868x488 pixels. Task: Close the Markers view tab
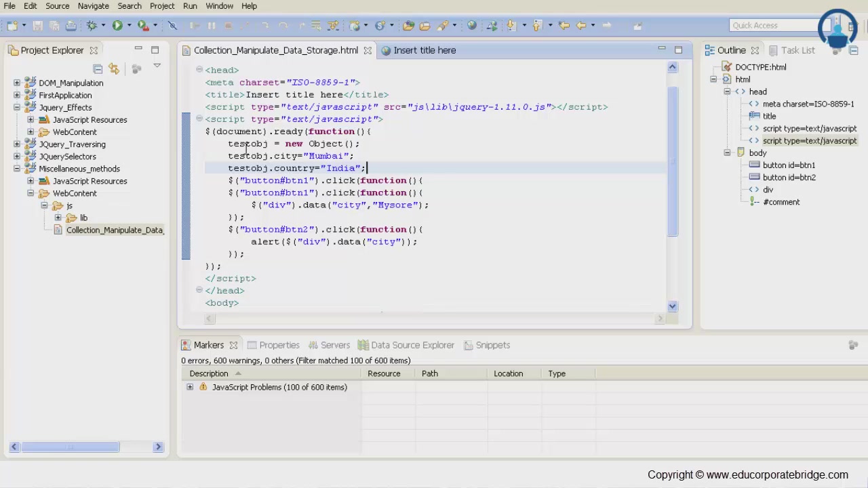[233, 345]
